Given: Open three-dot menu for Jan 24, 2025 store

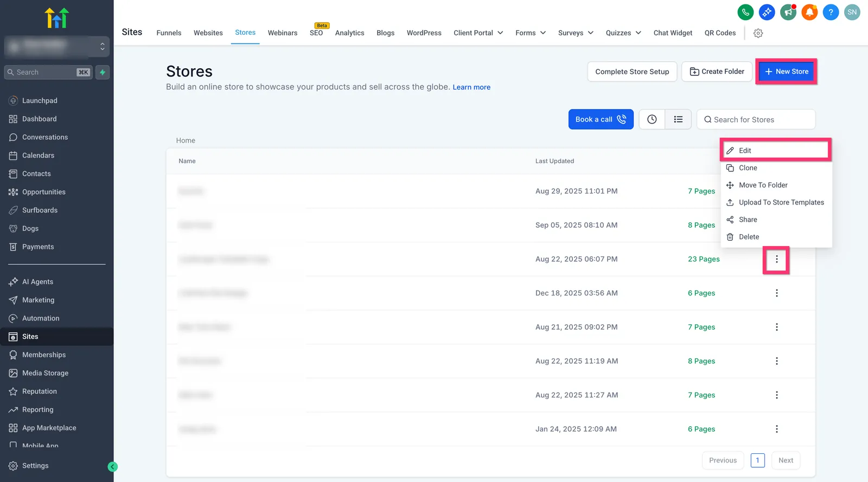Looking at the screenshot, I should pyautogui.click(x=776, y=429).
